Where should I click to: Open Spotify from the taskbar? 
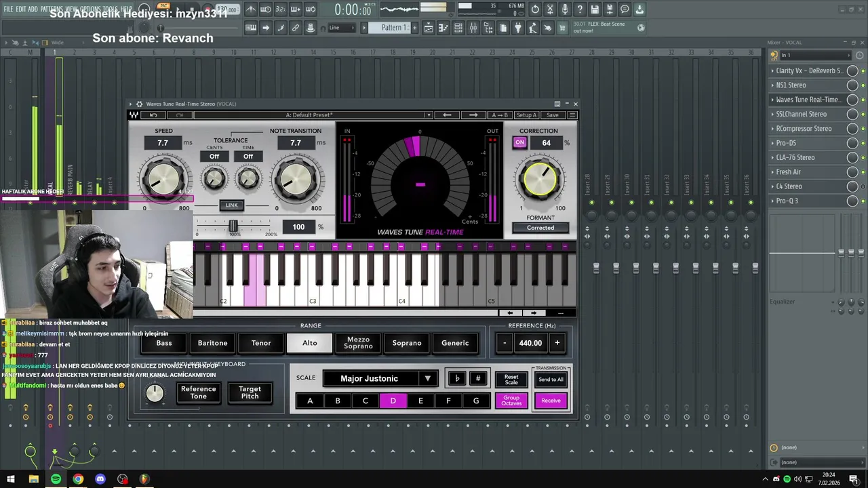pos(56,479)
